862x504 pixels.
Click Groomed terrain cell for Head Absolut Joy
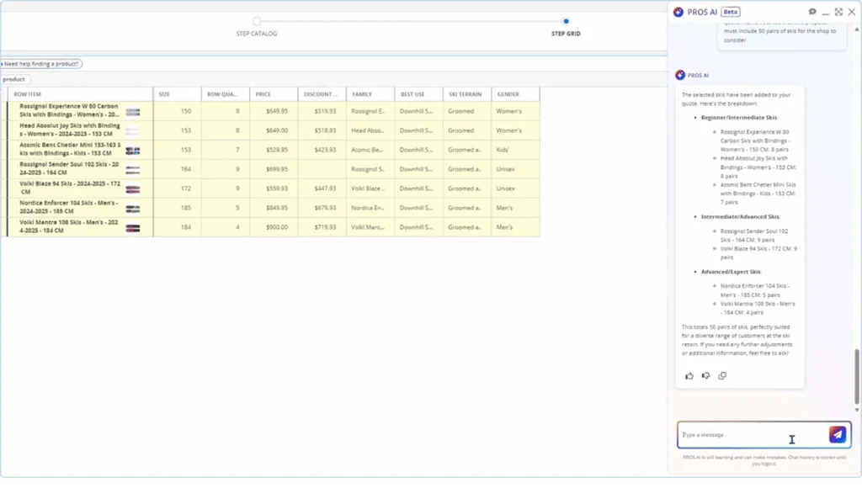[467, 130]
